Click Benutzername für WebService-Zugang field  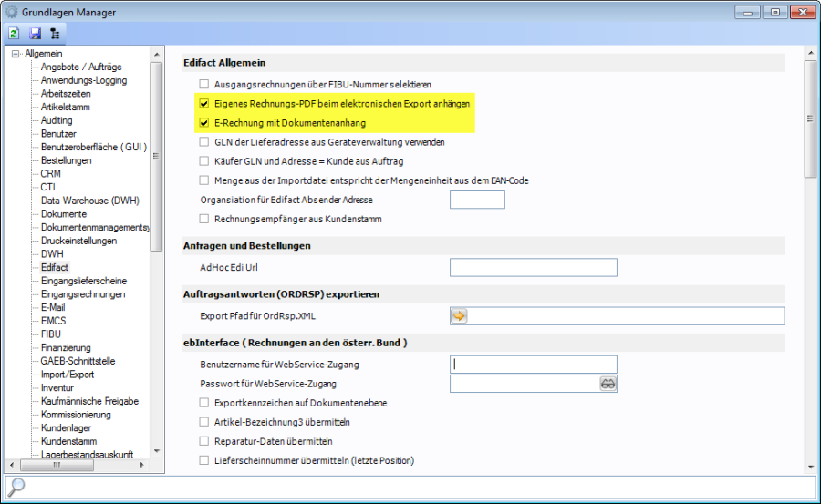(x=533, y=365)
